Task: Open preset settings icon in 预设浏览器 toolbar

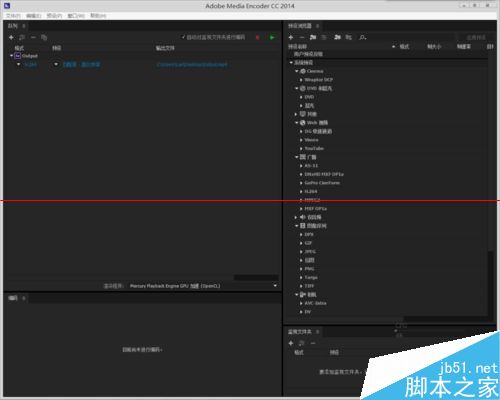Action: pos(324,37)
